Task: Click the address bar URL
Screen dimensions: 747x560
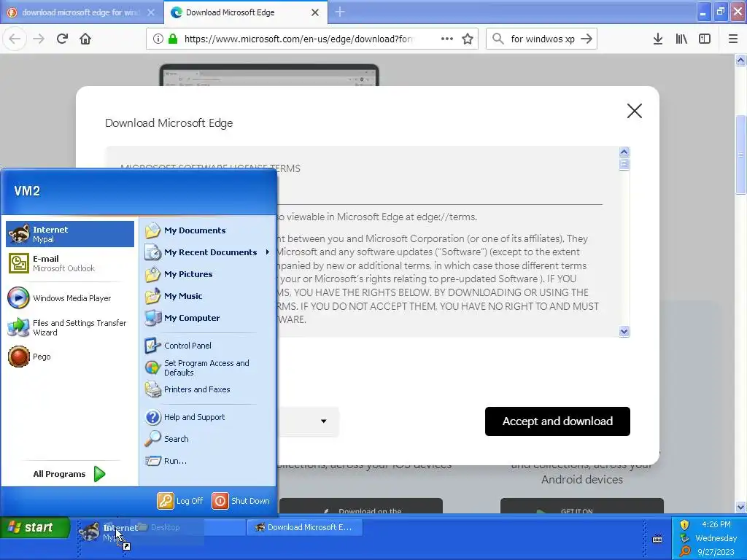Action: [x=298, y=39]
